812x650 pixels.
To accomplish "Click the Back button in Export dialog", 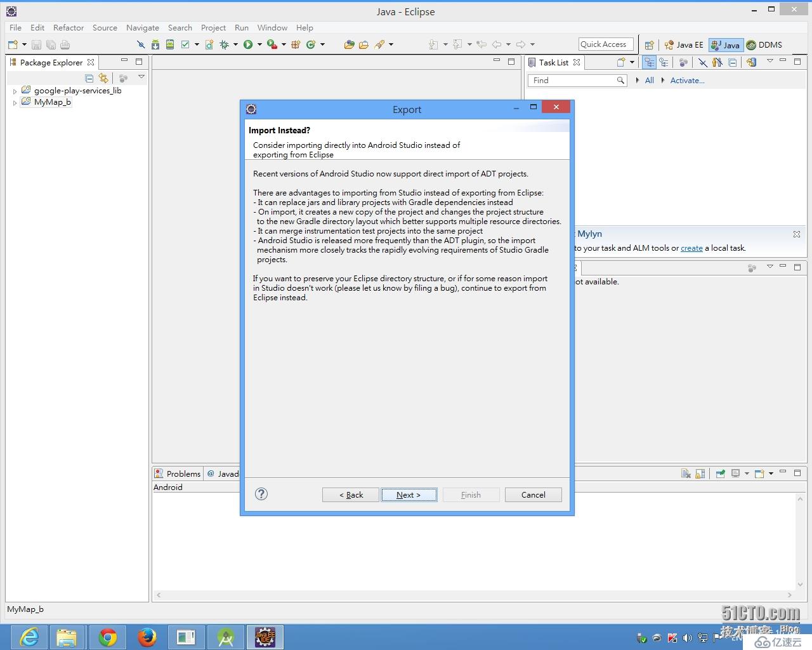I will 351,495.
